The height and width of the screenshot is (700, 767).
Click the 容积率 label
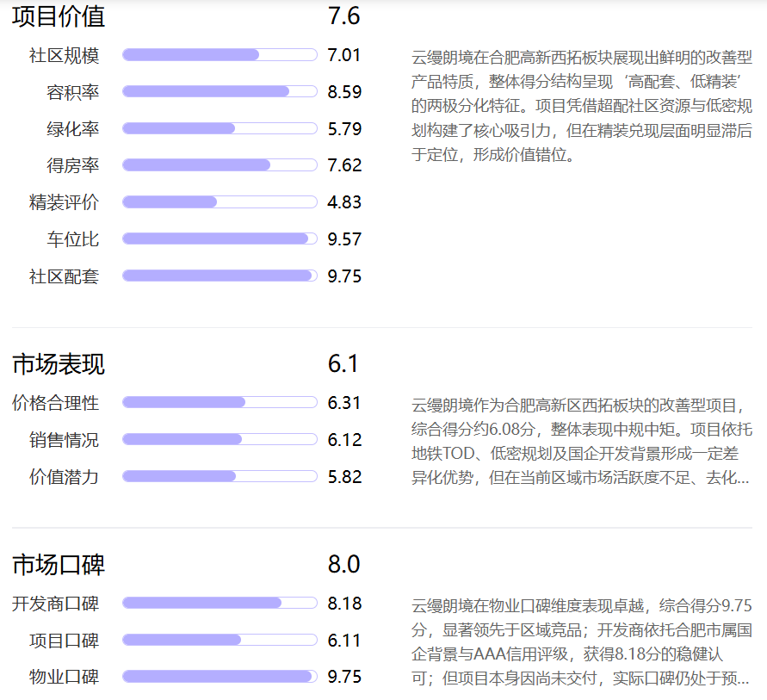pos(73,92)
